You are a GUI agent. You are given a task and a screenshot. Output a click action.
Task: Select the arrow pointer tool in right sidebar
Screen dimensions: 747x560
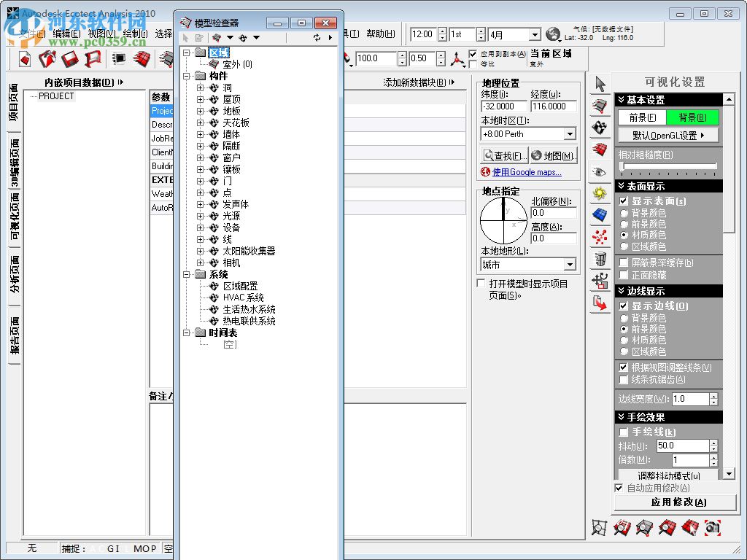(x=600, y=84)
